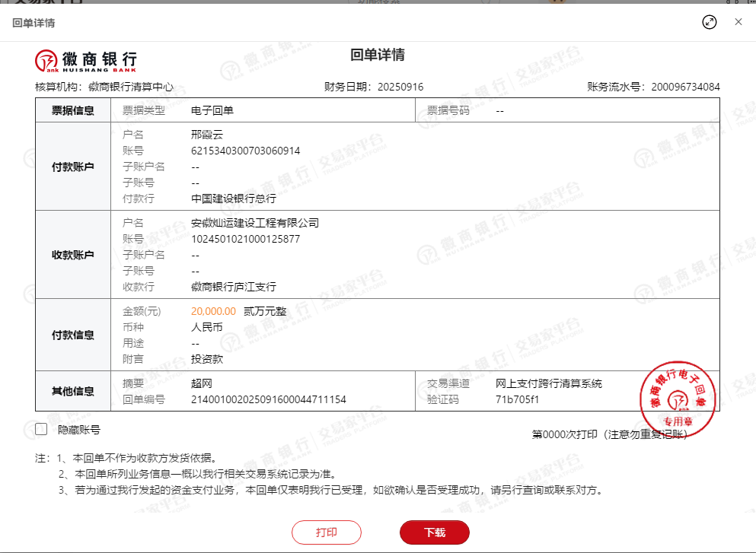Image resolution: width=756 pixels, height=553 pixels.
Task: Click the payee name 安徽灿运建设工程有限公司
Action: pos(254,223)
